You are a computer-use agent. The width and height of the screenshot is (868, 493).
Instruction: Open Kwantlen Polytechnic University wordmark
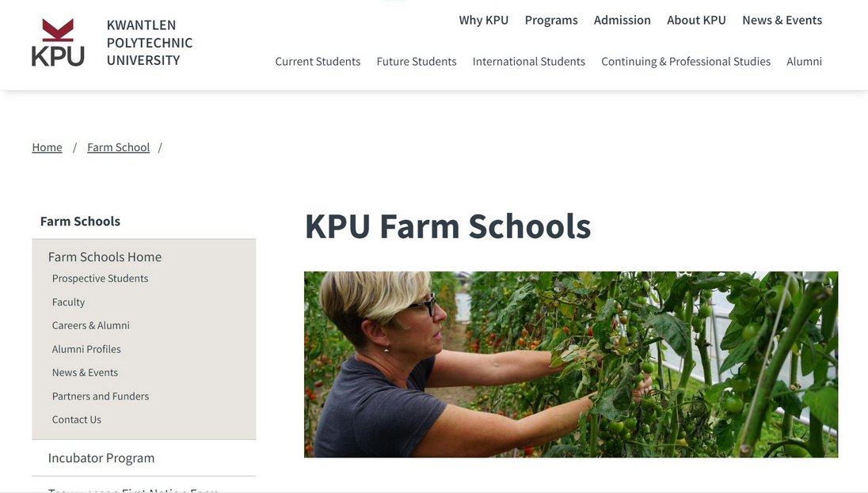click(x=150, y=43)
